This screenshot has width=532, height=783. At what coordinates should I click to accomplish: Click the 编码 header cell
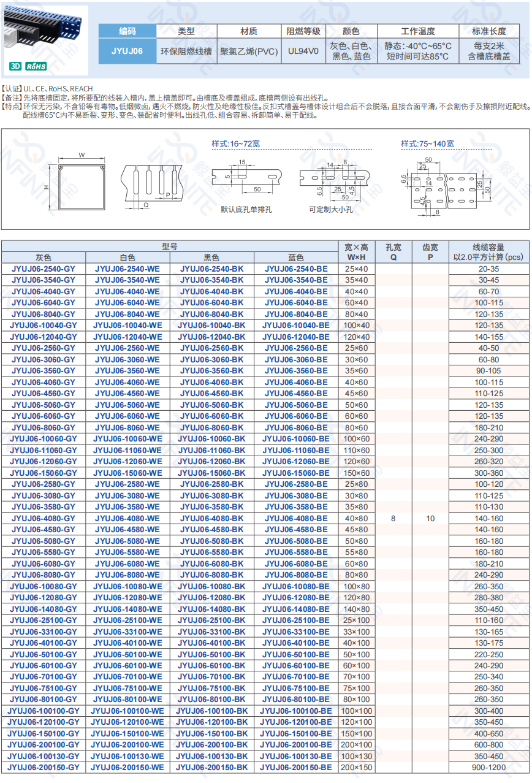point(127,31)
